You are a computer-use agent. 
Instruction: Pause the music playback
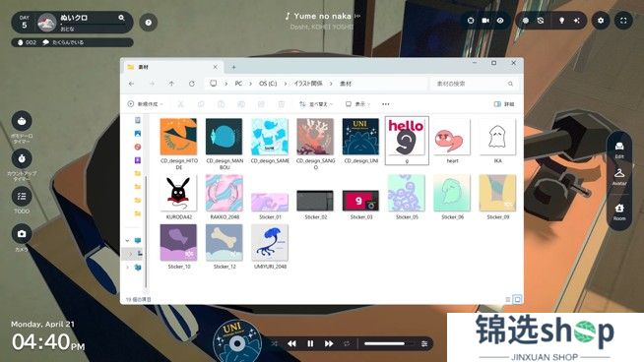[x=310, y=343]
